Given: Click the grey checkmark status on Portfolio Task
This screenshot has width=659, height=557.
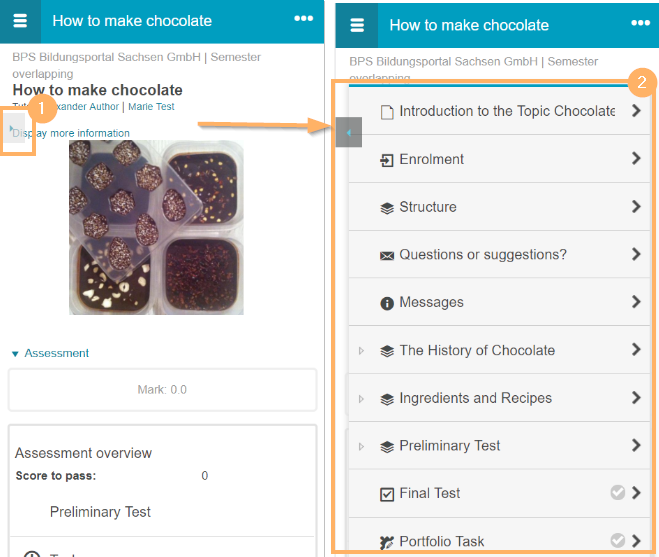Looking at the screenshot, I should 618,541.
